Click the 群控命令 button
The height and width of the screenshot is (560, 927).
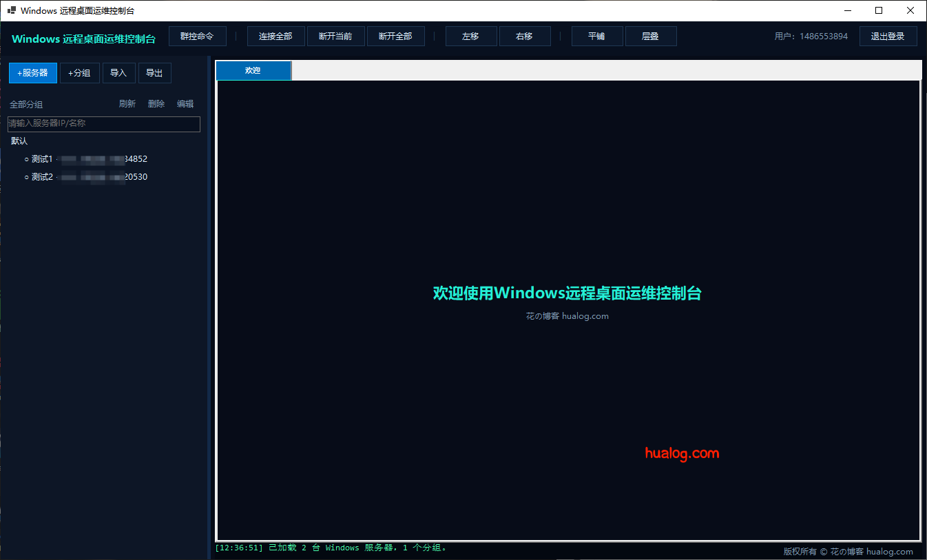(197, 36)
